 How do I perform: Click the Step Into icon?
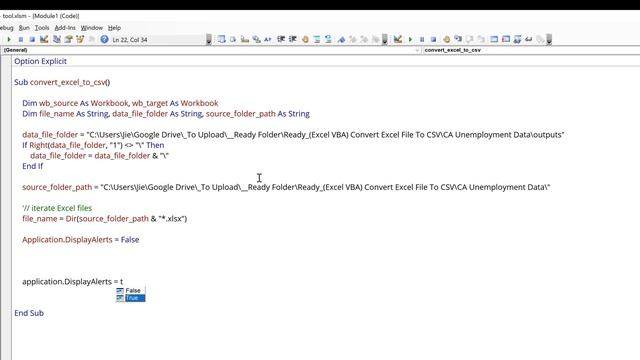coord(458,40)
